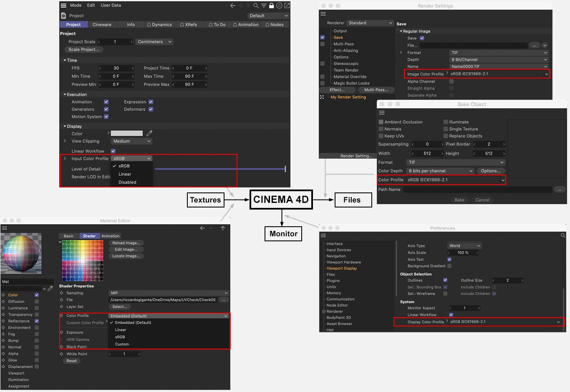The width and height of the screenshot is (570, 392).
Task: Enable the Diffusion material channel checkbox
Action: (x=37, y=301)
